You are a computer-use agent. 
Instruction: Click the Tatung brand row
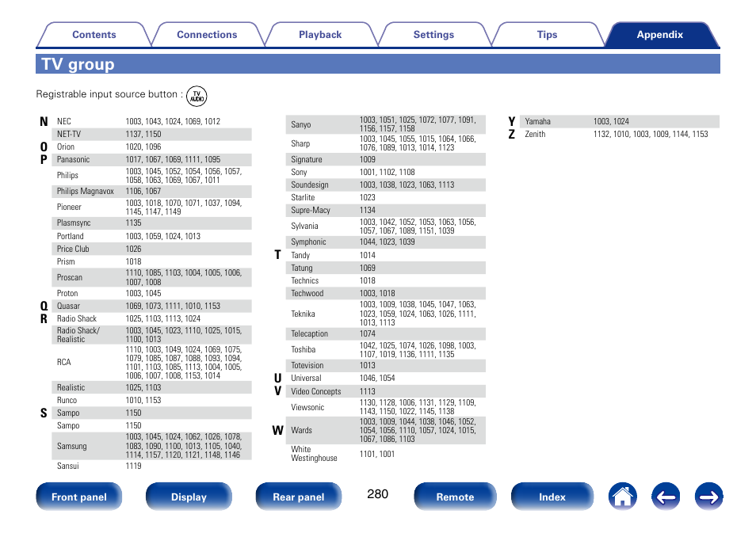(386, 268)
